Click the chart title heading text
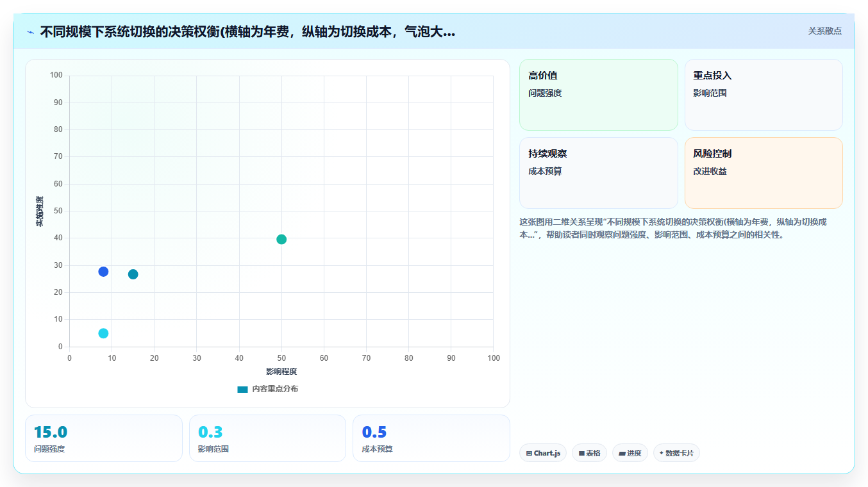The image size is (868, 487). point(247,32)
